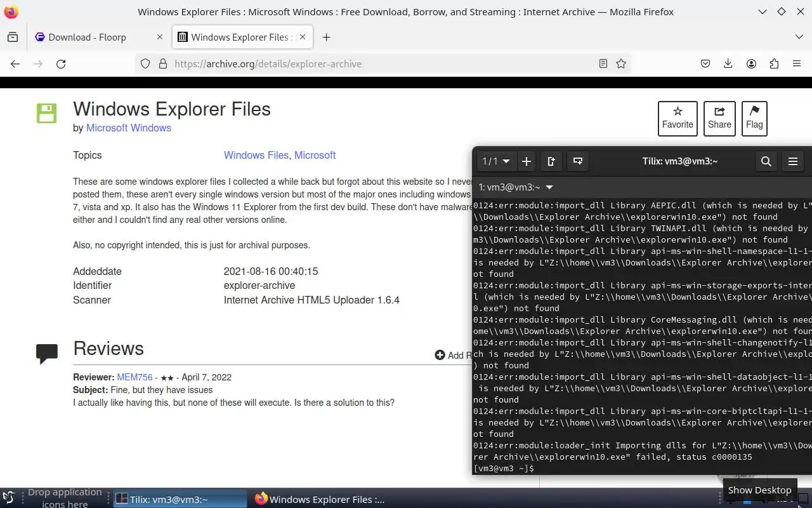Screen dimensions: 812x508
Task: Switch to Tilix taskbar entry
Action: tap(180, 499)
